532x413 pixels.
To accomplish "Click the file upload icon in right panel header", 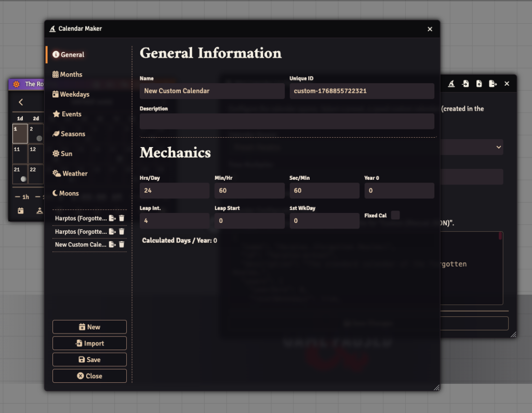I will pyautogui.click(x=479, y=84).
